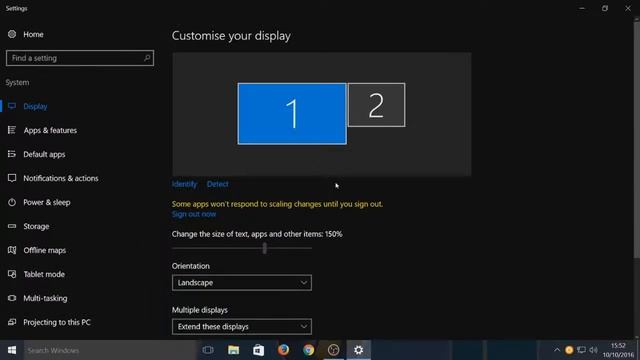Open Offline maps settings
Image resolution: width=640 pixels, height=360 pixels.
click(44, 250)
